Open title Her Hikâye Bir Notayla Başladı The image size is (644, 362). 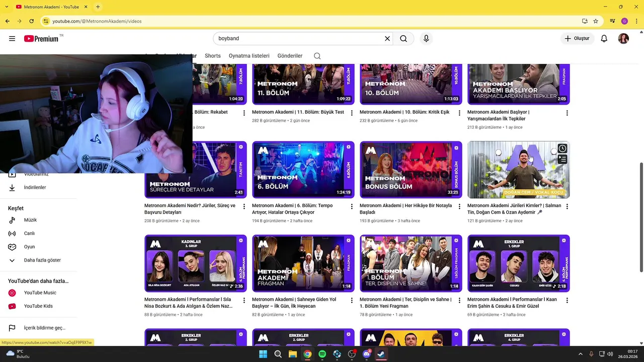point(406,209)
